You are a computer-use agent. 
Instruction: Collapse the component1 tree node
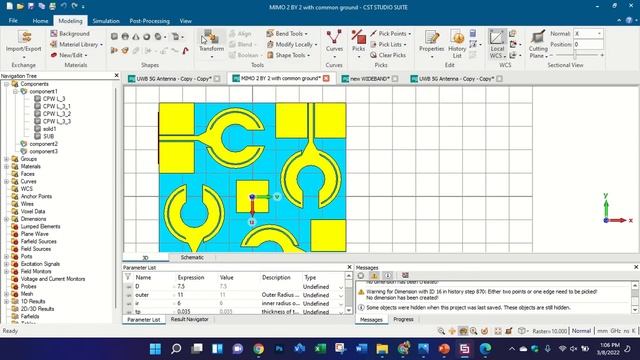15,91
